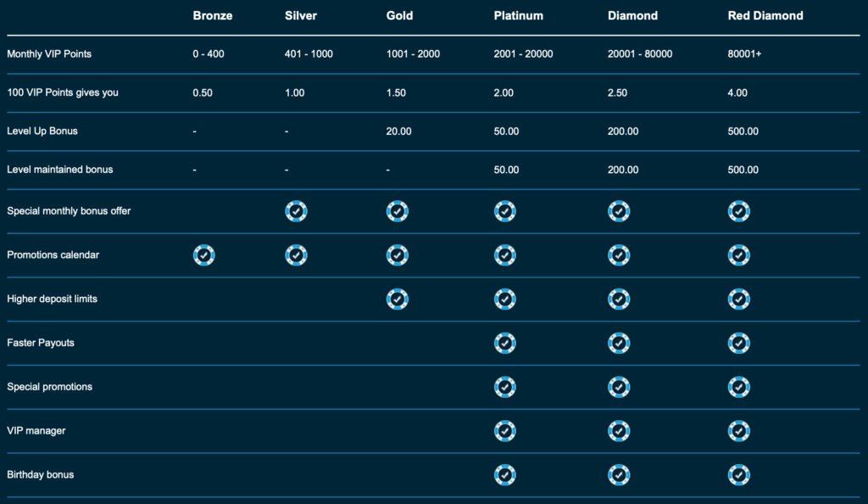Image resolution: width=868 pixels, height=504 pixels.
Task: Click Diamond's Special promotions check icon
Action: [619, 387]
